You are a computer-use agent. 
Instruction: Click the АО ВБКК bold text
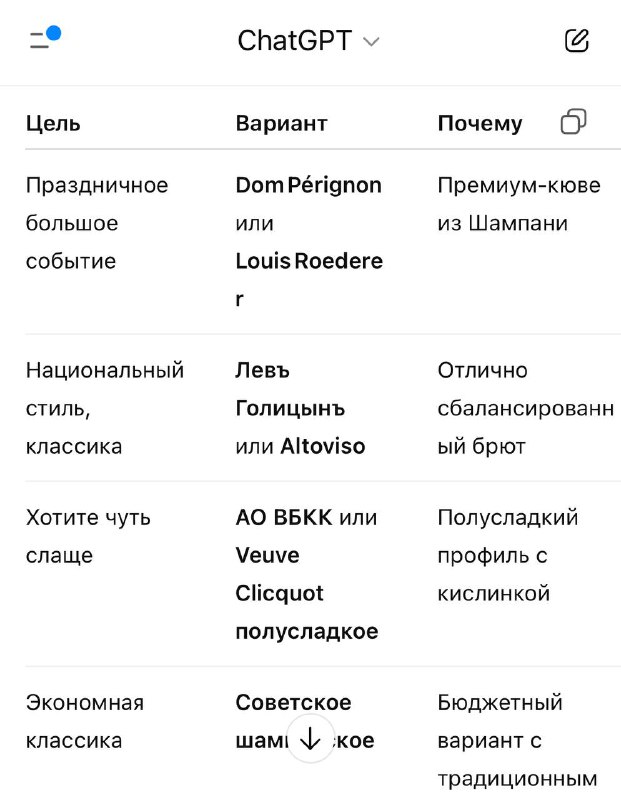(x=284, y=517)
